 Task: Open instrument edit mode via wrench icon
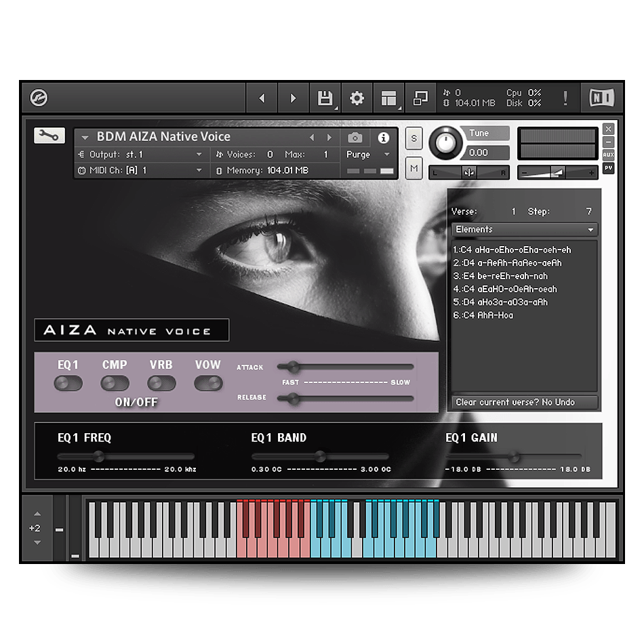(x=49, y=135)
